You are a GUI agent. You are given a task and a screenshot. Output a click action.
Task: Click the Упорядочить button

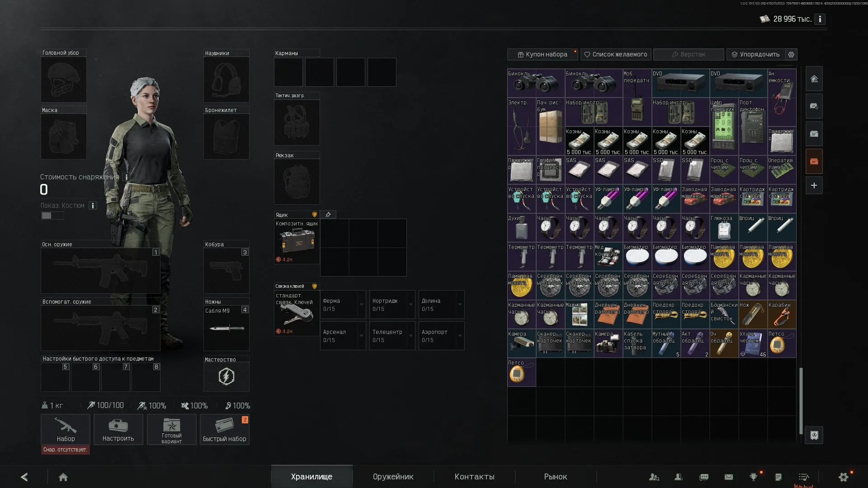point(756,54)
